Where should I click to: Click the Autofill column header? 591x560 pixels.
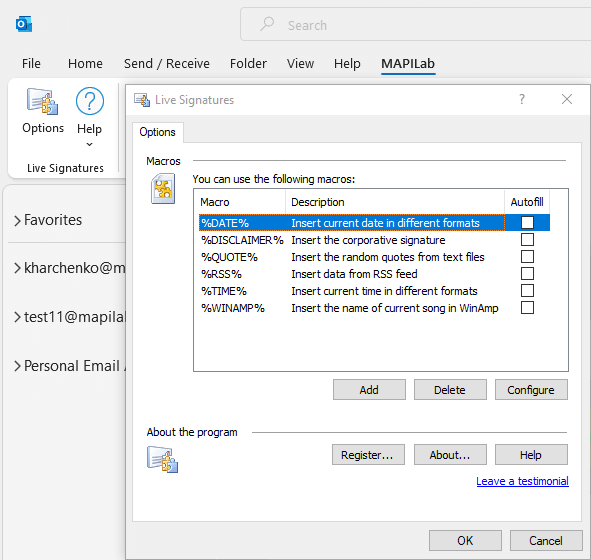click(x=527, y=202)
